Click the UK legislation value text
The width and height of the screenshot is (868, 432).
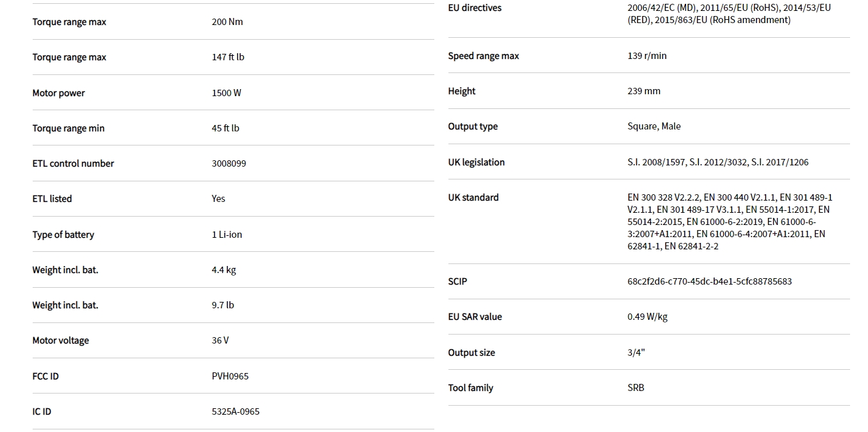[717, 162]
